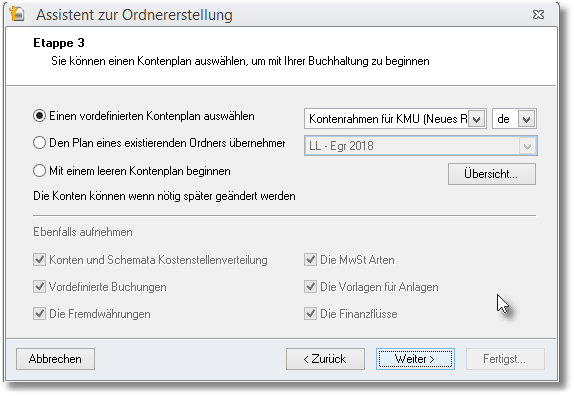Click the Übersicht... button
Viewport: 574px width, 396px height.
click(x=492, y=174)
